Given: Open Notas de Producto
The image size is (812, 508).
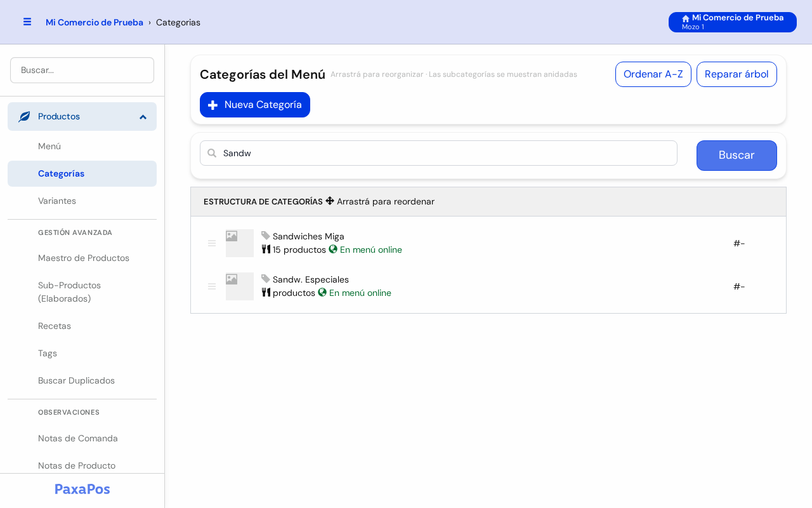Looking at the screenshot, I should pyautogui.click(x=82, y=465).
